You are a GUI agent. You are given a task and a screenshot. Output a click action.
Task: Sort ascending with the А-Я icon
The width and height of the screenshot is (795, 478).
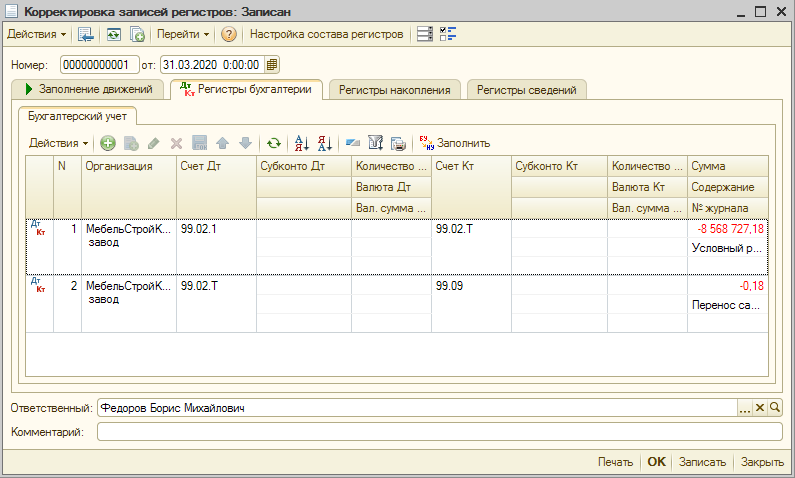click(x=302, y=143)
